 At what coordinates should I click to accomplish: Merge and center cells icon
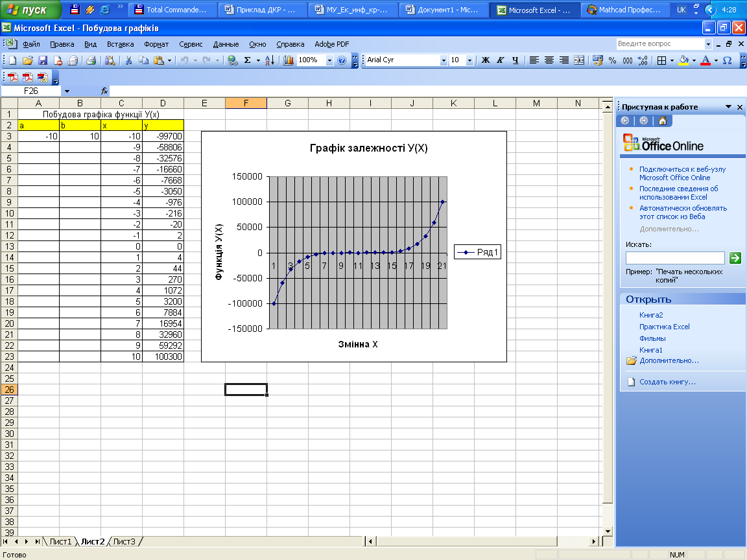579,60
